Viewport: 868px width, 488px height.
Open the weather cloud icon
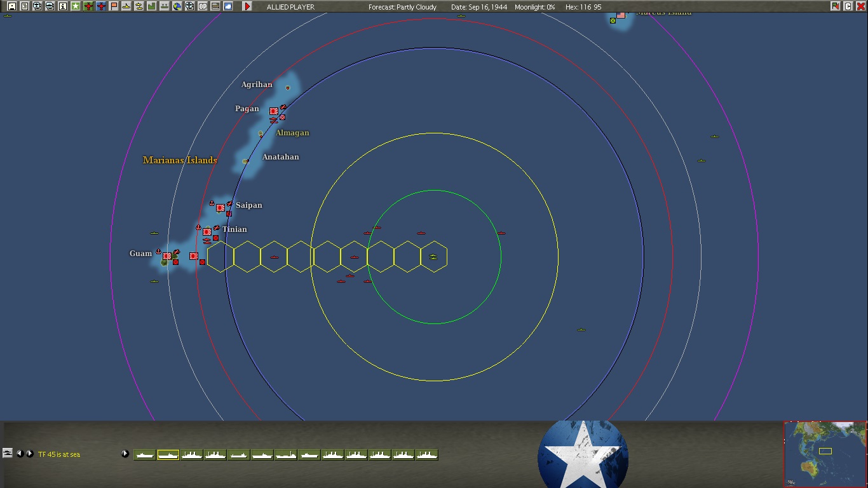pyautogui.click(x=228, y=6)
